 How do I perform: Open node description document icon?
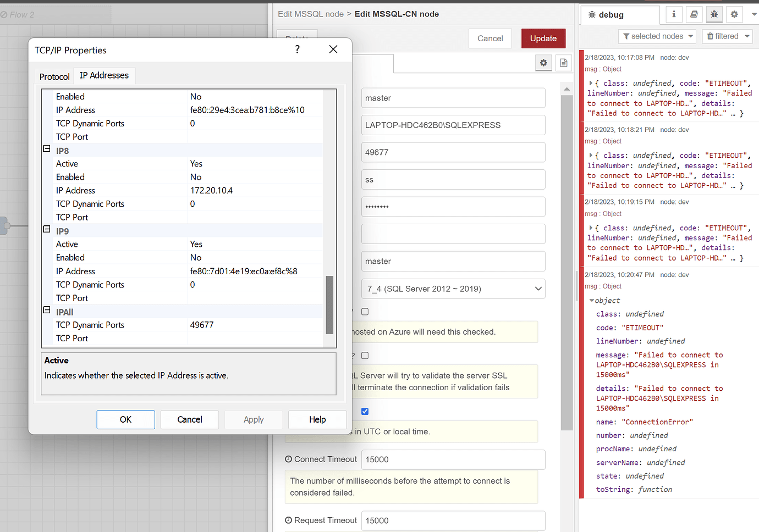[x=563, y=63]
